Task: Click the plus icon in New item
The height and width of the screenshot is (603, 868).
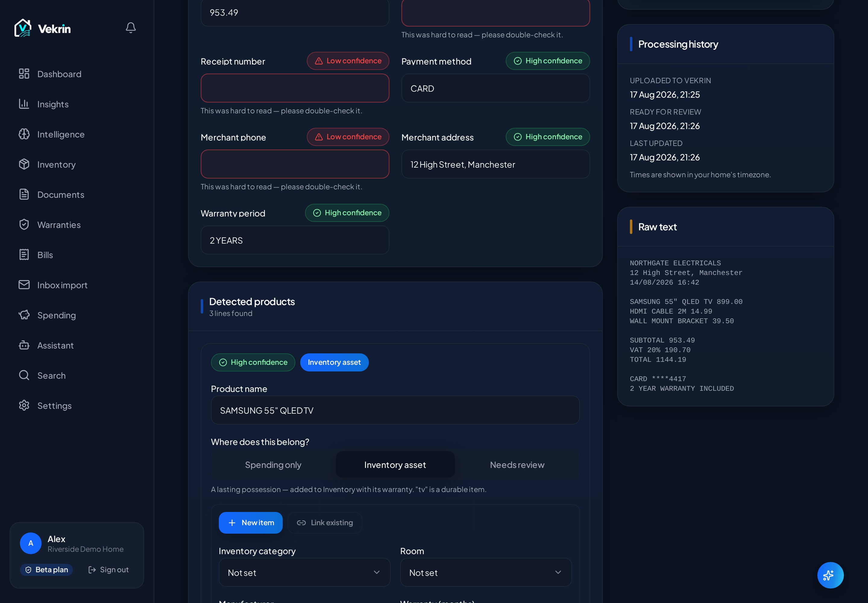Action: point(232,522)
